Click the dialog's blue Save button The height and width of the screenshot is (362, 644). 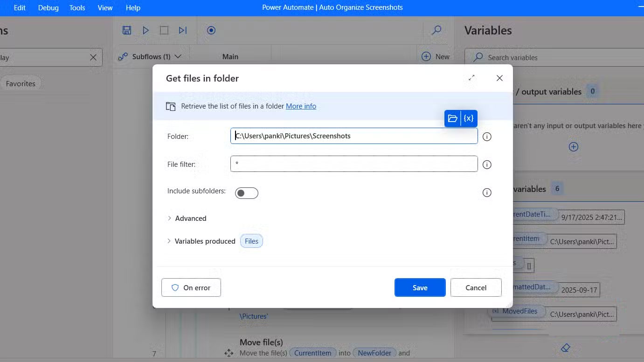pyautogui.click(x=420, y=287)
